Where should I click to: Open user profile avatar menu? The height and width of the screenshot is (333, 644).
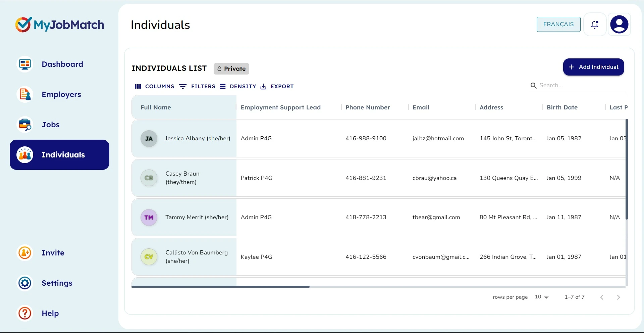619,25
